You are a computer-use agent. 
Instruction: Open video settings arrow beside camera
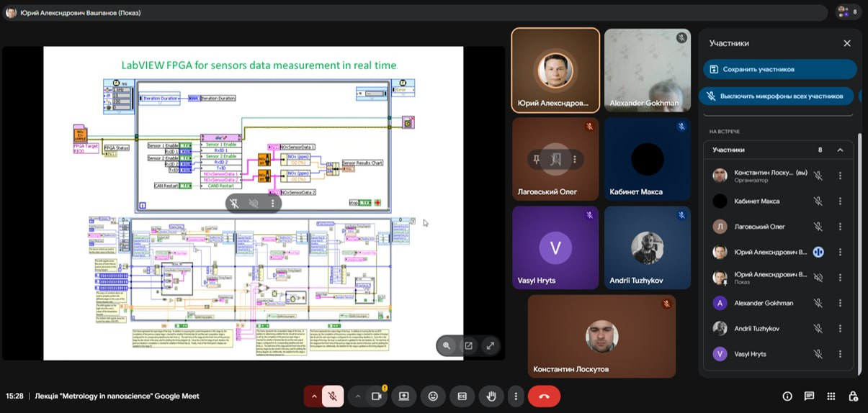click(x=358, y=396)
